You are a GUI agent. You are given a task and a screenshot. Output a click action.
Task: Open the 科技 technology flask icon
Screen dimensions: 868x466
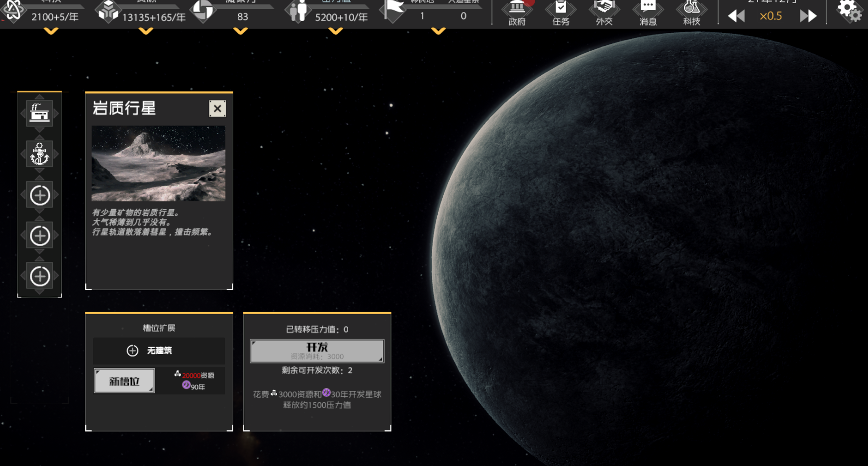tap(691, 13)
